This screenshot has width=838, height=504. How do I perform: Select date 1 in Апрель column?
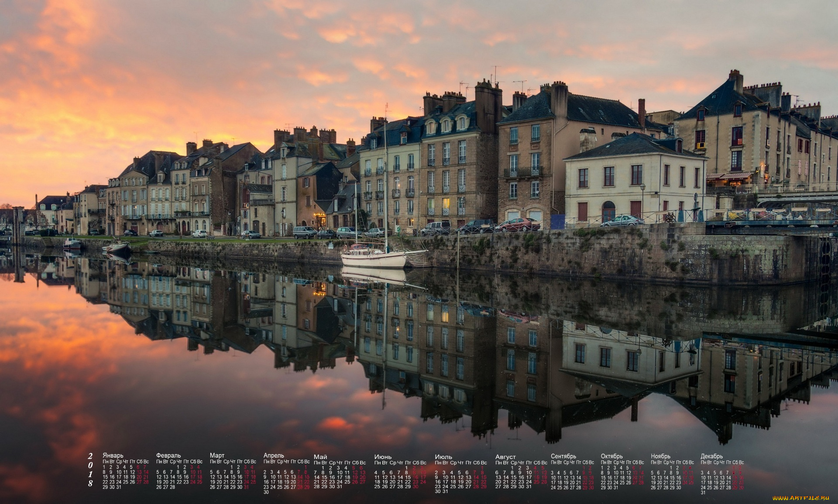point(306,467)
